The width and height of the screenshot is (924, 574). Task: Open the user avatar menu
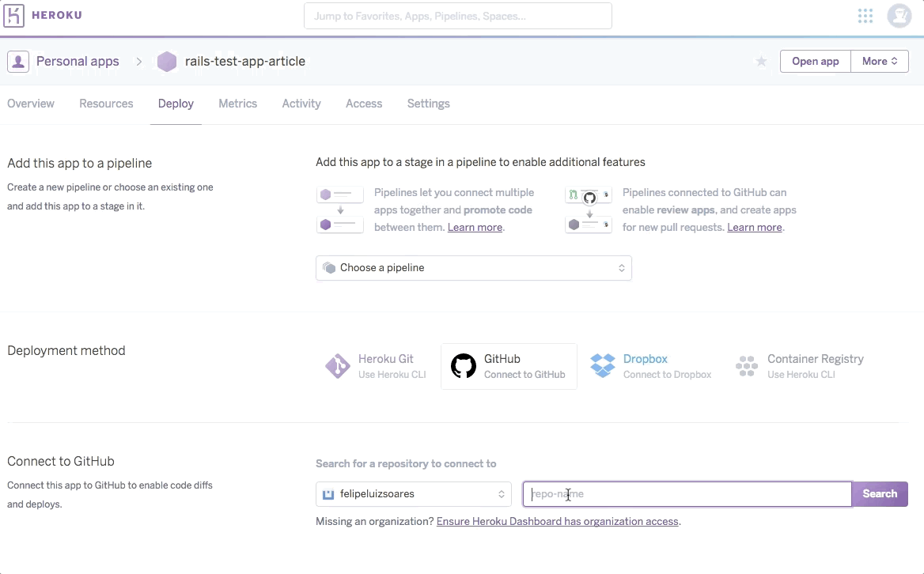[x=899, y=16]
